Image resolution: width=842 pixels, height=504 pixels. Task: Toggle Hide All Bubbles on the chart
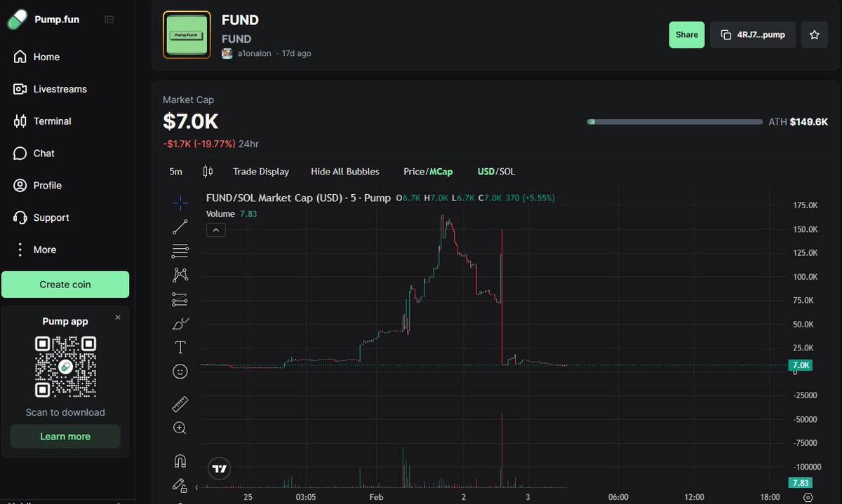tap(345, 171)
